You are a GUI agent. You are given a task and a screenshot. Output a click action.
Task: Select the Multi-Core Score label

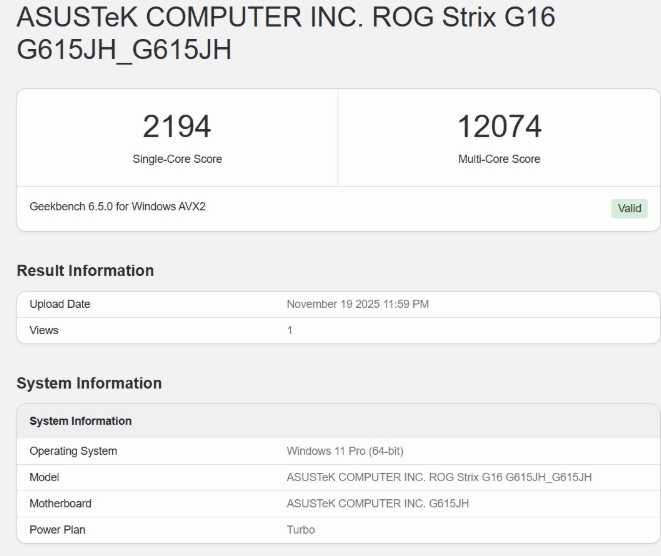499,159
